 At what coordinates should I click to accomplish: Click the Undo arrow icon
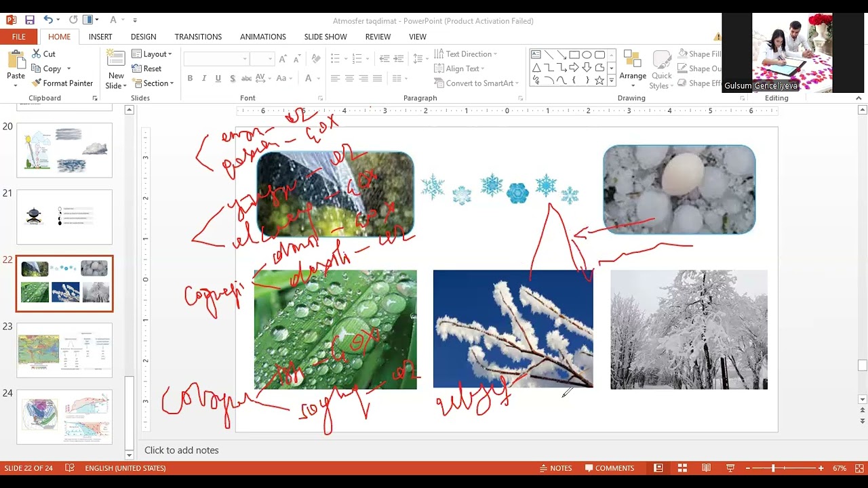tap(48, 20)
